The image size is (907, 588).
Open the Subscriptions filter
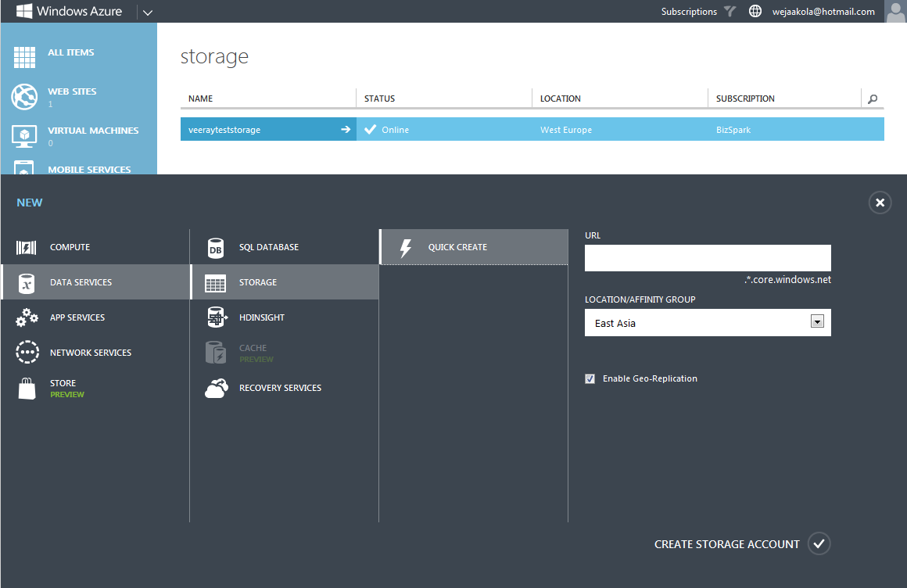pos(689,12)
